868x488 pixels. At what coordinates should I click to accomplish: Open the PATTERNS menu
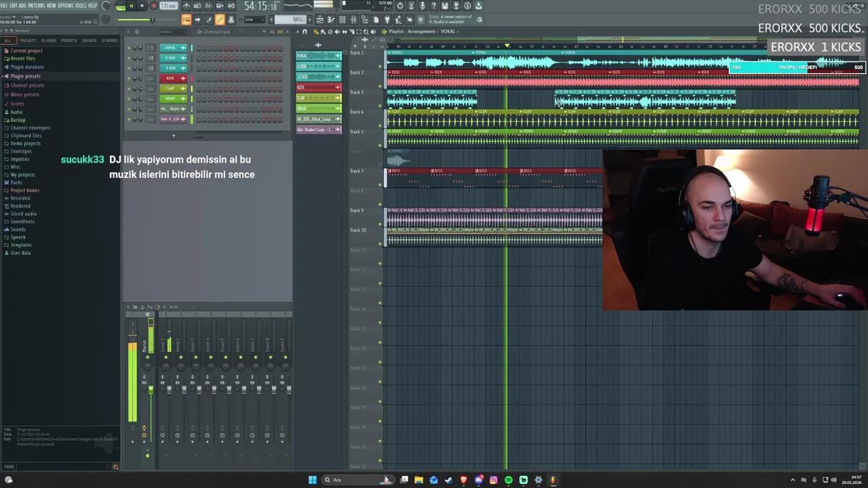(x=36, y=5)
